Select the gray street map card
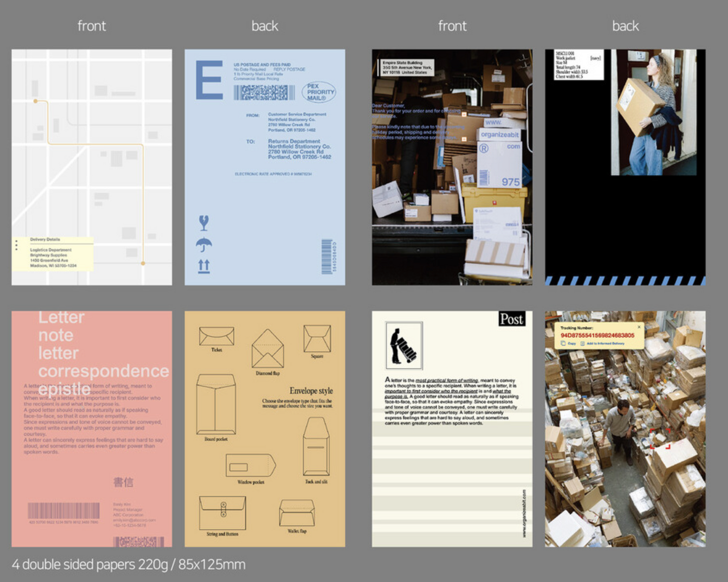Viewport: 728px width, 582px height. 92,167
